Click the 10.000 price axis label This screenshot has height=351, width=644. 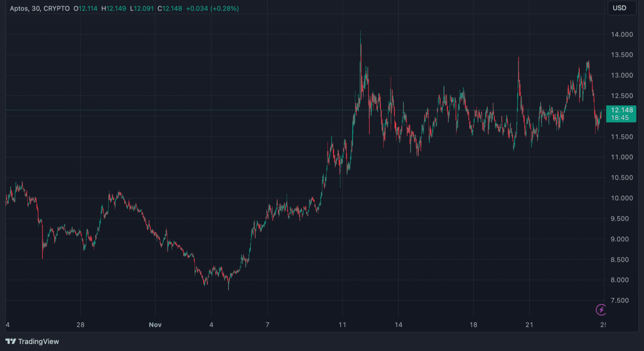pos(621,198)
